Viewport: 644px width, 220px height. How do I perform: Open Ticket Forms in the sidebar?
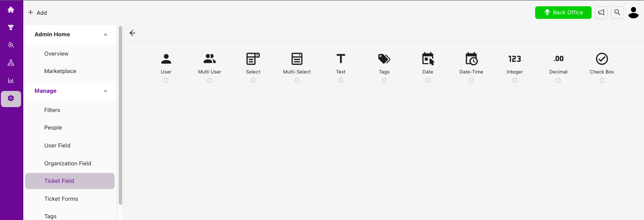coord(61,199)
